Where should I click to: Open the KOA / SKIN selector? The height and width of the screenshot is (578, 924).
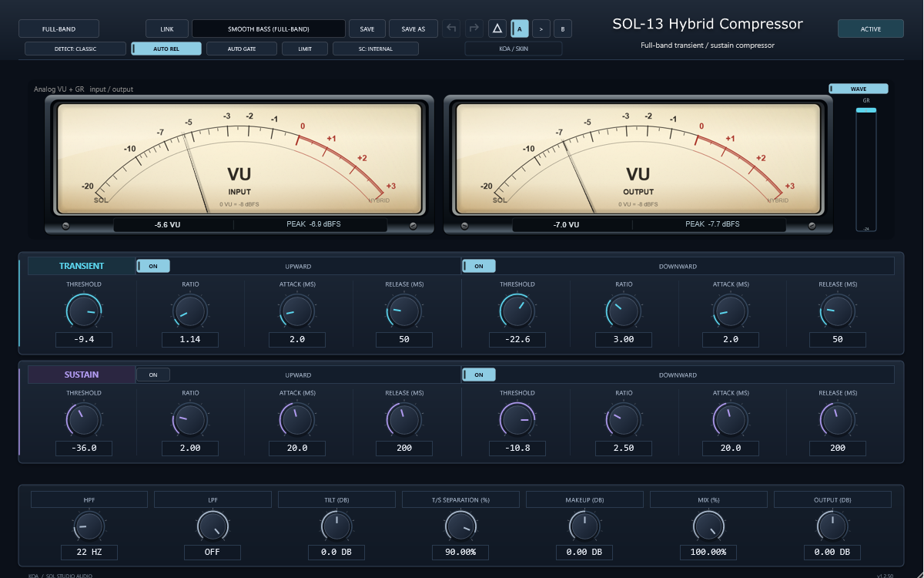(x=514, y=49)
